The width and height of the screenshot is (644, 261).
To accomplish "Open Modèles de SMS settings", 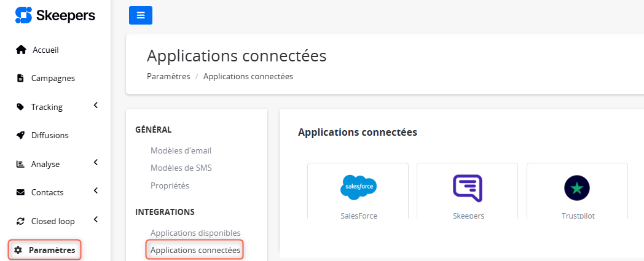I will click(181, 168).
